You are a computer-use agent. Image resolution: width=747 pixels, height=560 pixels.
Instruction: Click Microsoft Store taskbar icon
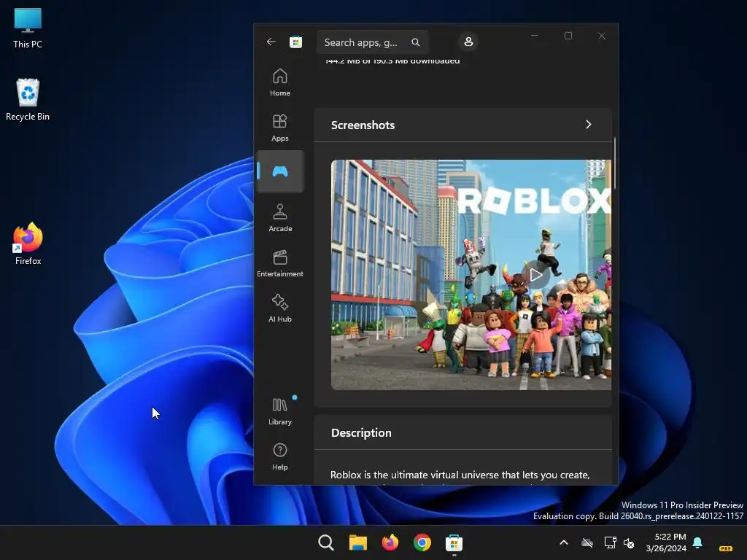point(454,542)
